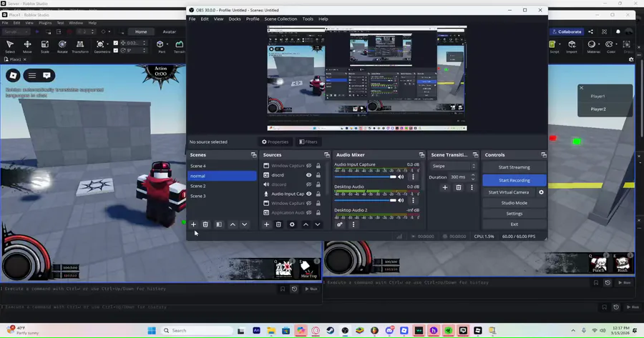The width and height of the screenshot is (644, 338).
Task: Open the Tools menu in OBS
Action: tap(308, 19)
